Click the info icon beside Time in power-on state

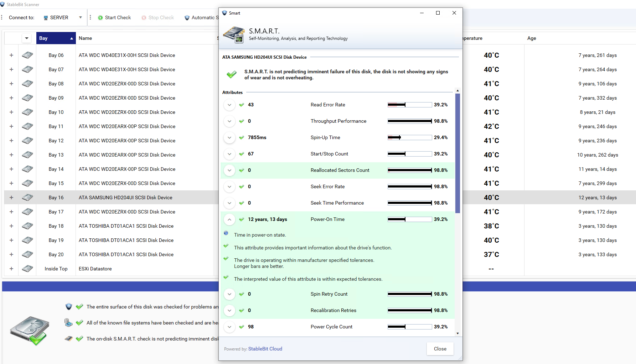click(226, 233)
